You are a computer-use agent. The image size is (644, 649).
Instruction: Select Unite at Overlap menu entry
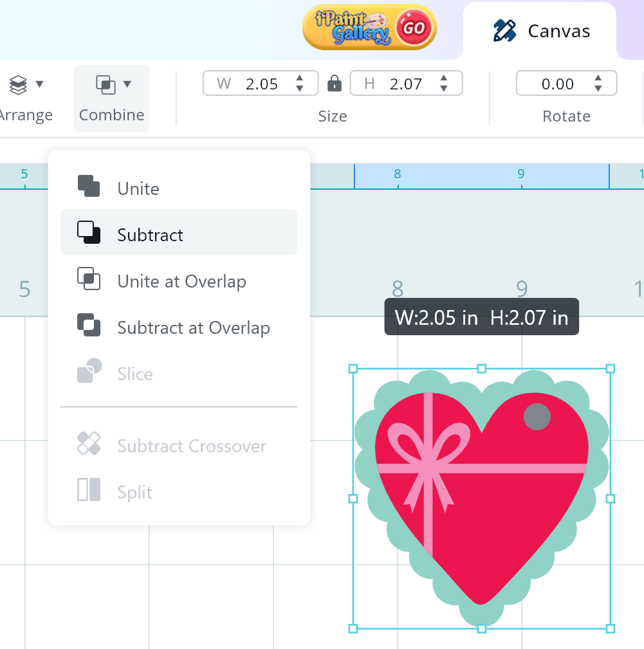tap(181, 282)
